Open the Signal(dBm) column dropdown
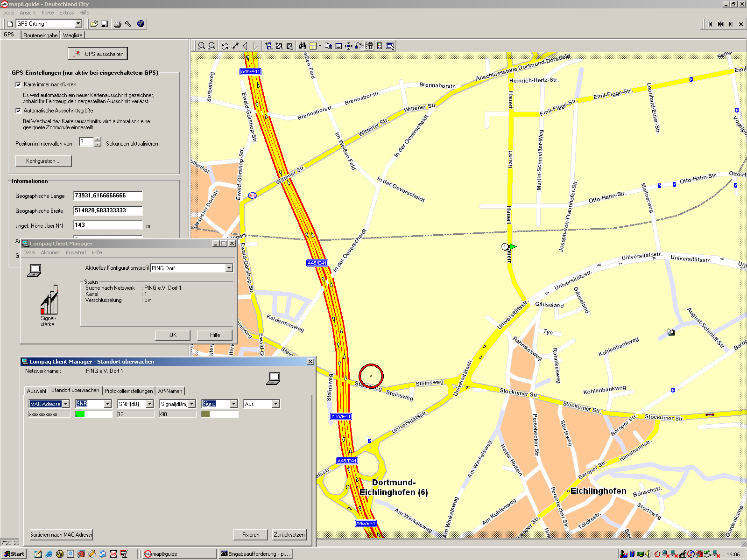The width and height of the screenshot is (747, 560). pyautogui.click(x=191, y=404)
